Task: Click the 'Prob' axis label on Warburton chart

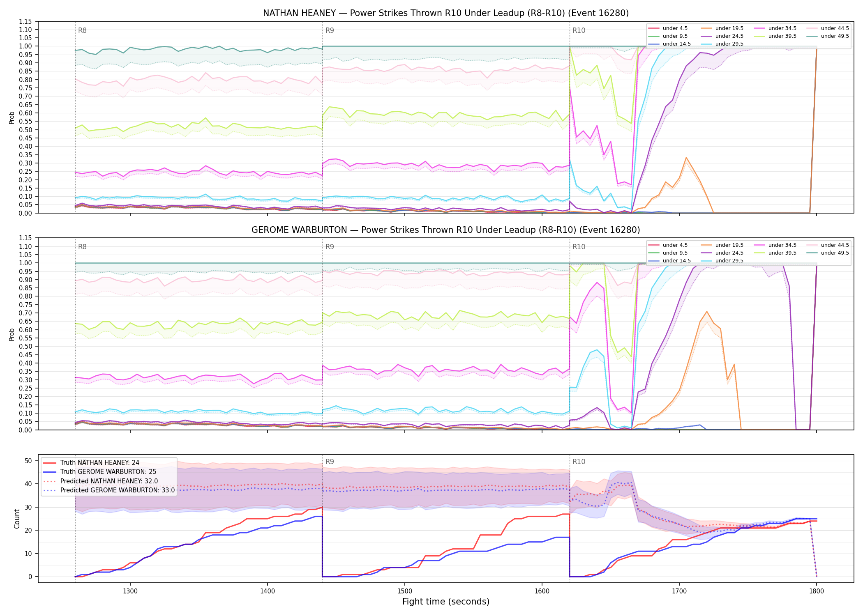Action: (x=12, y=334)
